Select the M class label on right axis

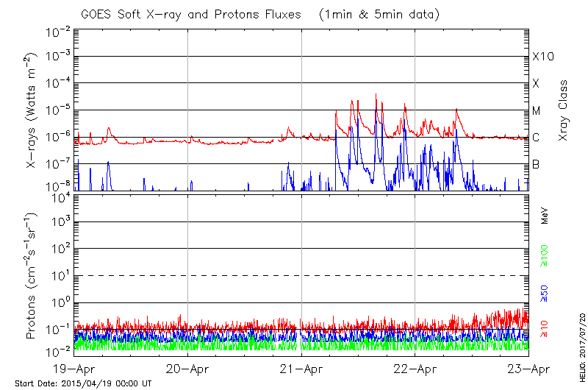click(537, 111)
